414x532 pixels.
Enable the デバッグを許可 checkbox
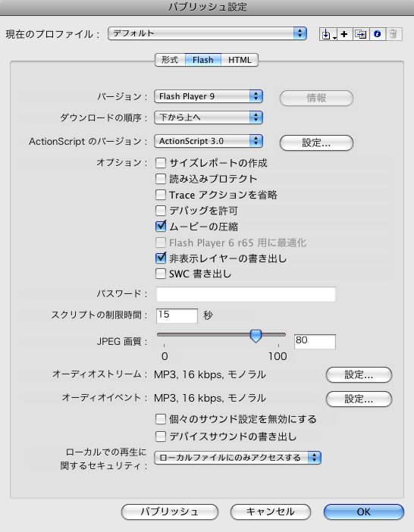161,211
